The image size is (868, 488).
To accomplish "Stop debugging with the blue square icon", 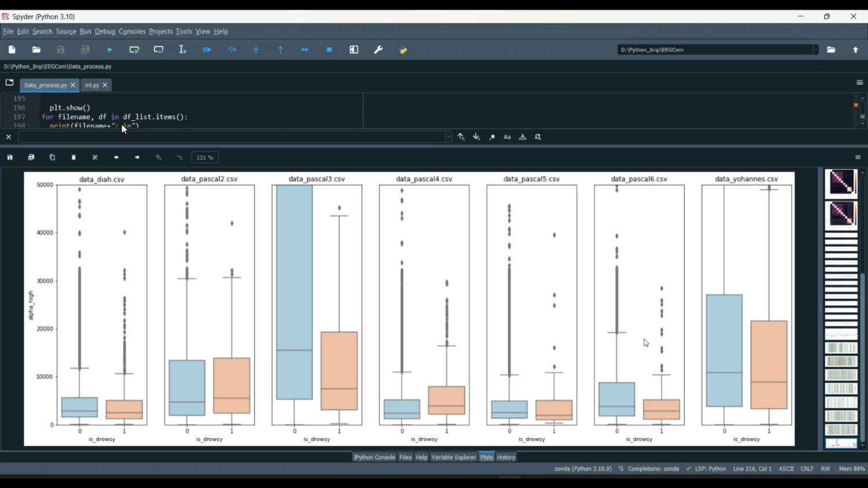I will [x=329, y=50].
